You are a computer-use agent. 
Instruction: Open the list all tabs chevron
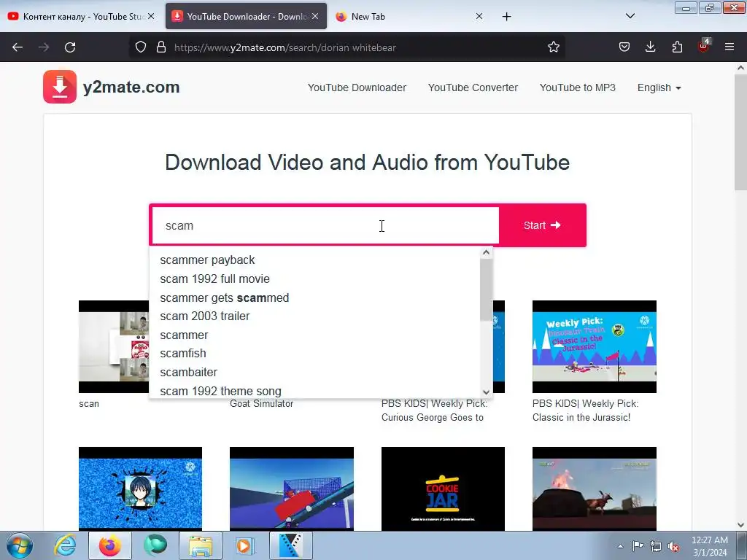click(x=630, y=16)
